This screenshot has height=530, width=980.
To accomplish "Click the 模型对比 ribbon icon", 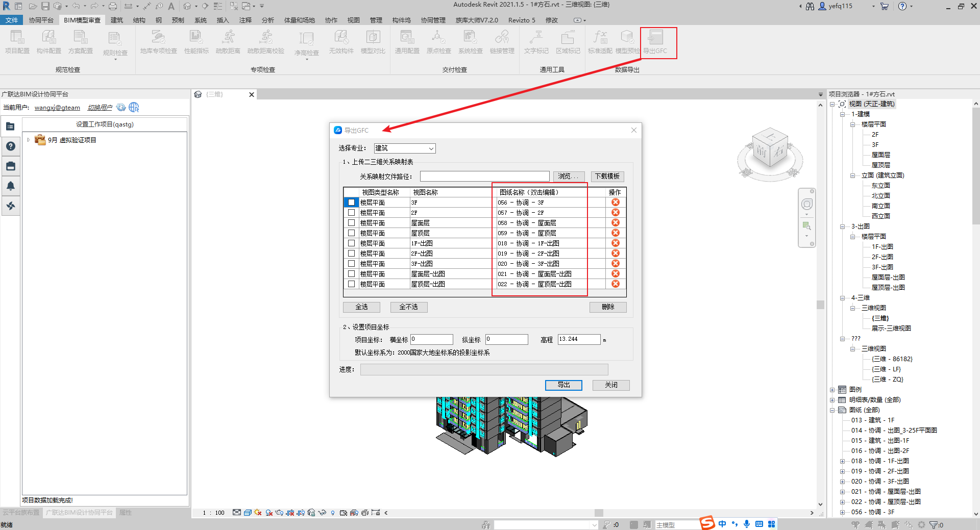I will (x=373, y=42).
